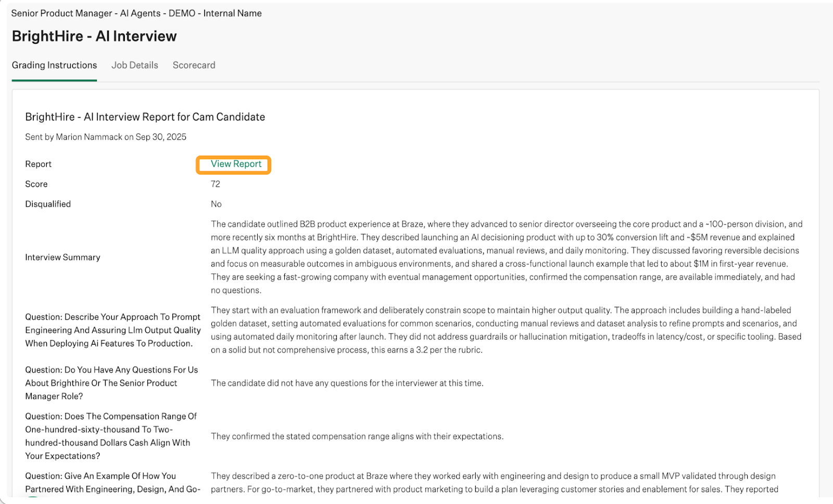Click the partially visible green icon at bottom left
This screenshot has width=833, height=504.
coord(32,499)
